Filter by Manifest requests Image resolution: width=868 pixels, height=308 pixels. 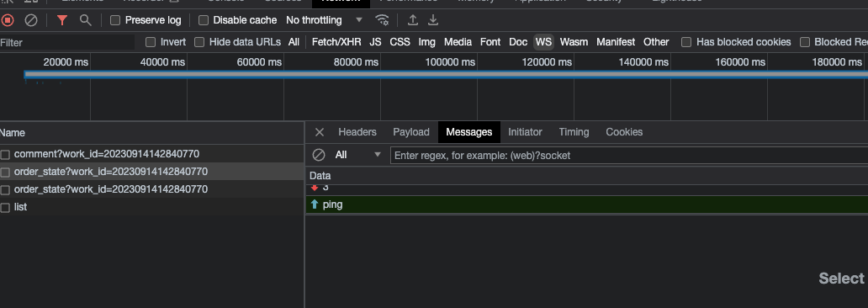coord(616,42)
